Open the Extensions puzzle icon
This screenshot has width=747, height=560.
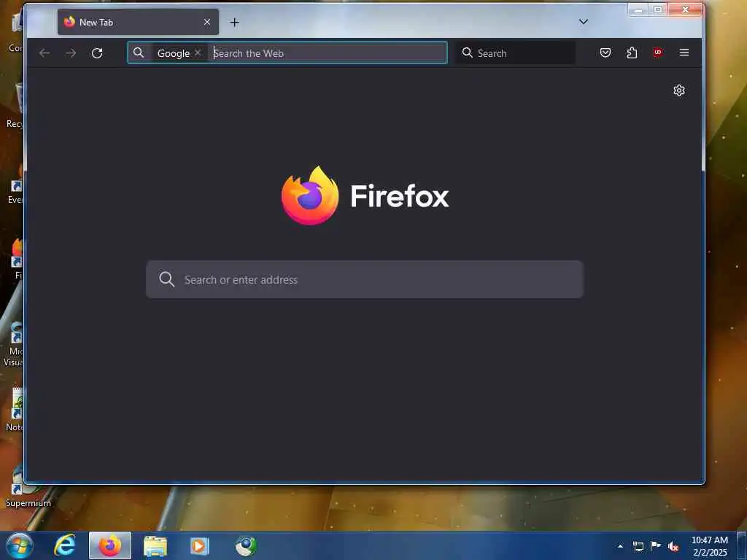[x=632, y=52]
